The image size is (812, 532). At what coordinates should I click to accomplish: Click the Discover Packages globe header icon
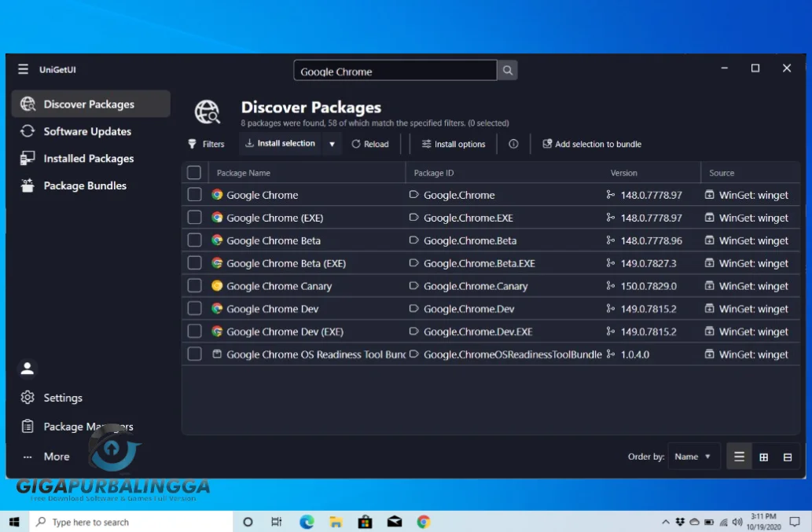(x=208, y=112)
